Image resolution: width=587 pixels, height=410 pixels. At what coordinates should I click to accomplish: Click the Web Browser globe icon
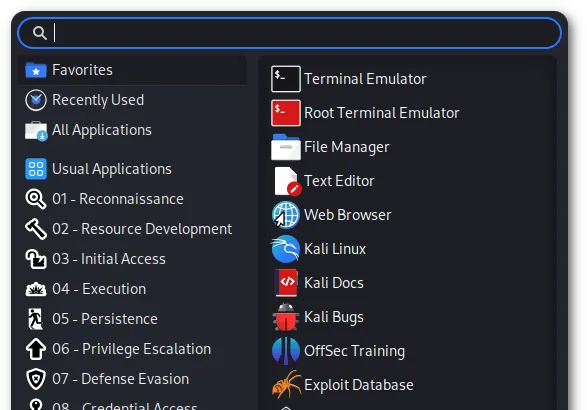click(x=286, y=215)
